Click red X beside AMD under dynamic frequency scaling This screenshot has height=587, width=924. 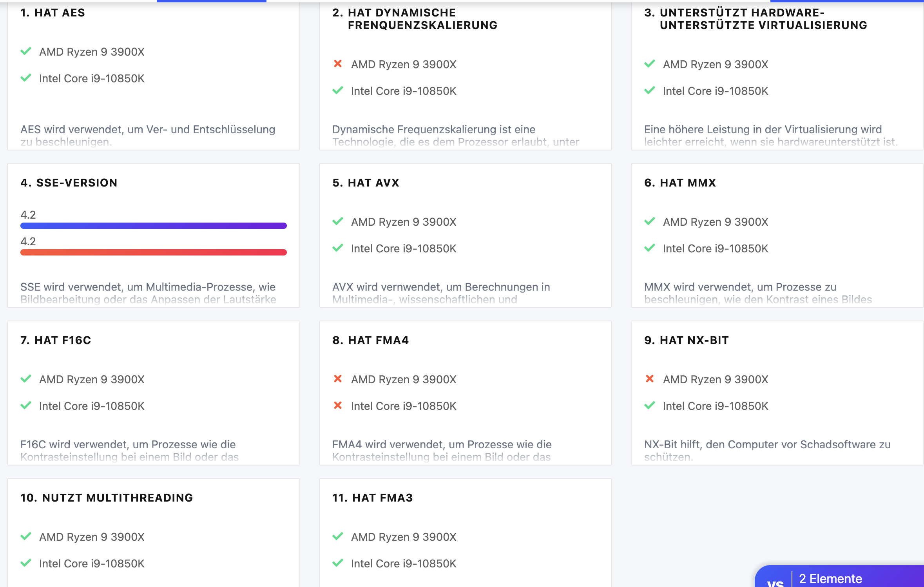point(338,64)
